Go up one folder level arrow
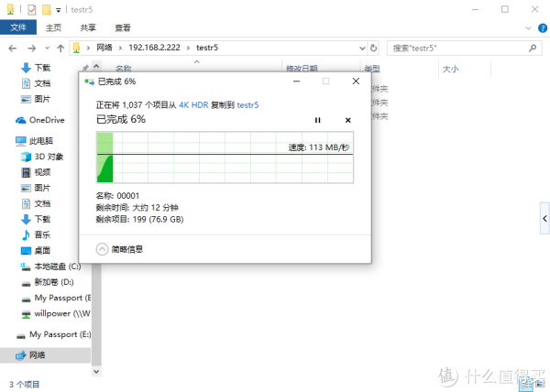The image size is (550, 392). click(61, 47)
